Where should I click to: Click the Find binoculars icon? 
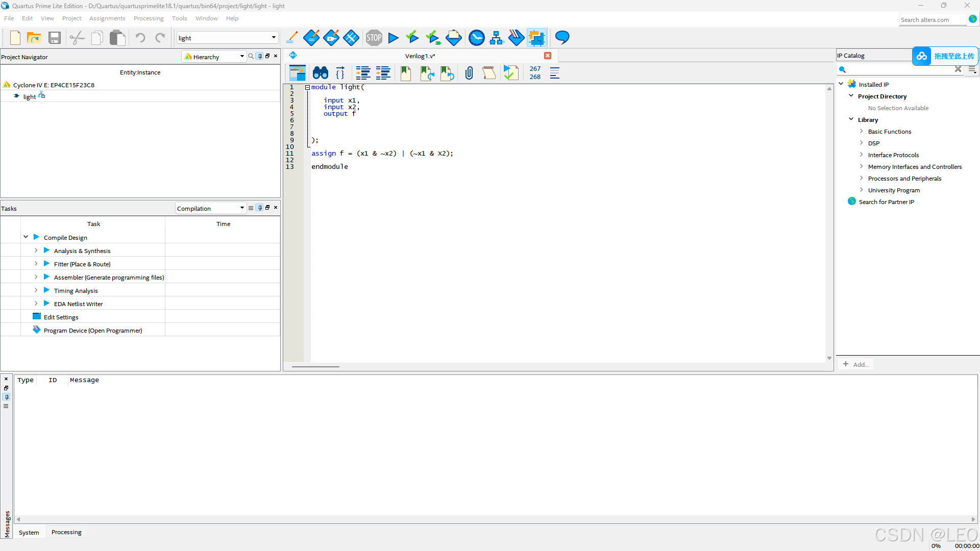[320, 73]
